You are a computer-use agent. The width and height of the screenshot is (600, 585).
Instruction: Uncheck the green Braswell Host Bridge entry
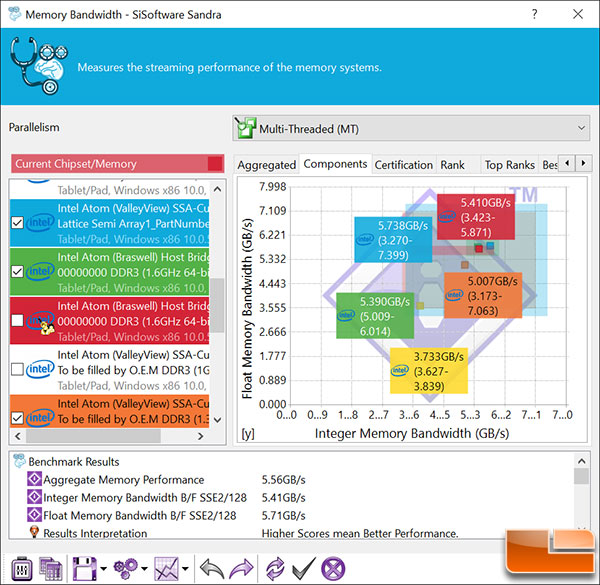pyautogui.click(x=17, y=272)
